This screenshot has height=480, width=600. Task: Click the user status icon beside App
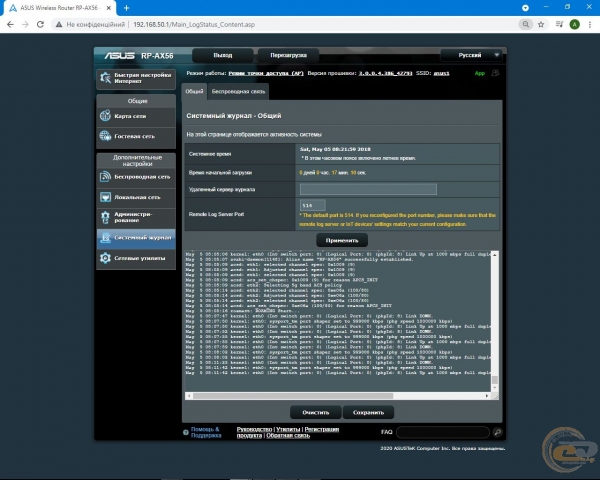[x=495, y=73]
